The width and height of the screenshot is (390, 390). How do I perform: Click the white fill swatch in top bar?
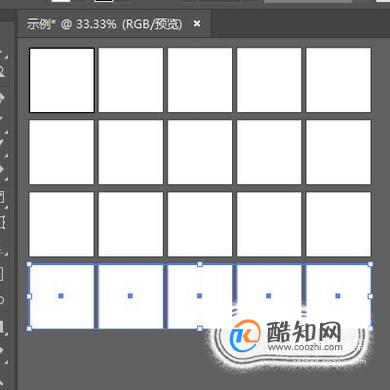61,1
